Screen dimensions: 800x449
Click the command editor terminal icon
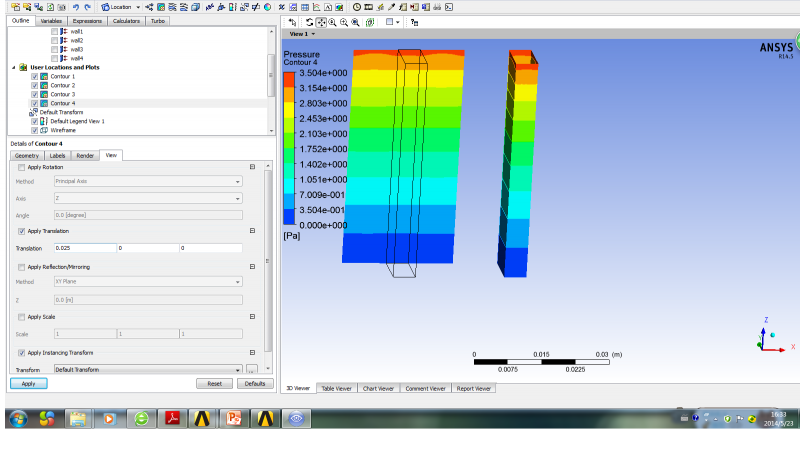point(450,7)
